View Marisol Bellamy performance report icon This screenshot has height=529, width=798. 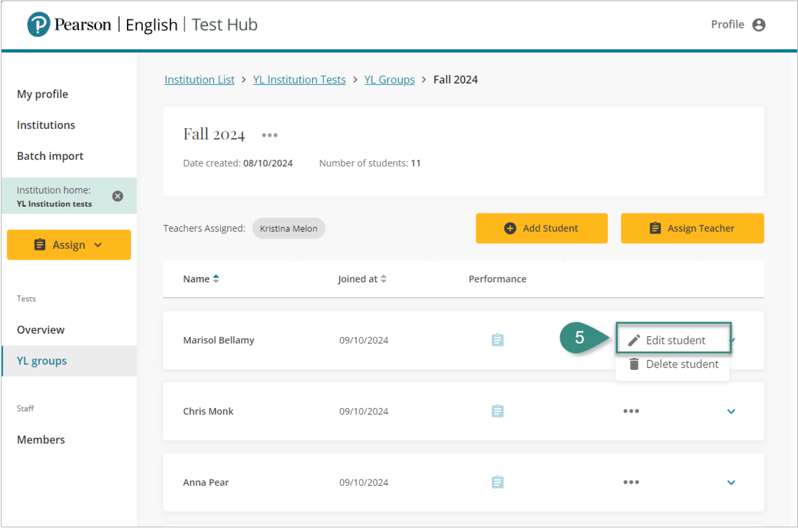click(x=497, y=340)
